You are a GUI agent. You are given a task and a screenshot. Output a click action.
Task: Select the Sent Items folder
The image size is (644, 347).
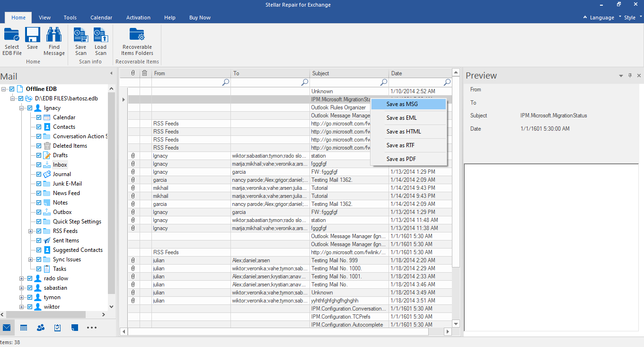66,240
